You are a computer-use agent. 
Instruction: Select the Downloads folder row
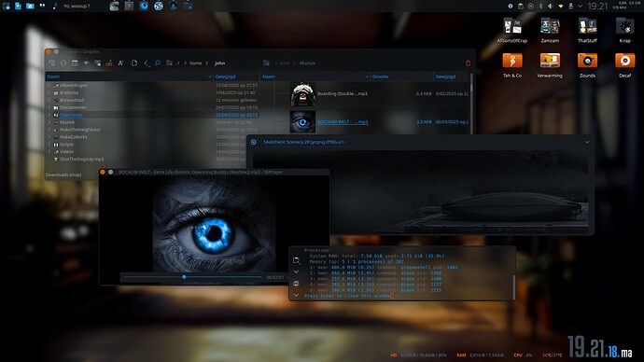(x=152, y=115)
